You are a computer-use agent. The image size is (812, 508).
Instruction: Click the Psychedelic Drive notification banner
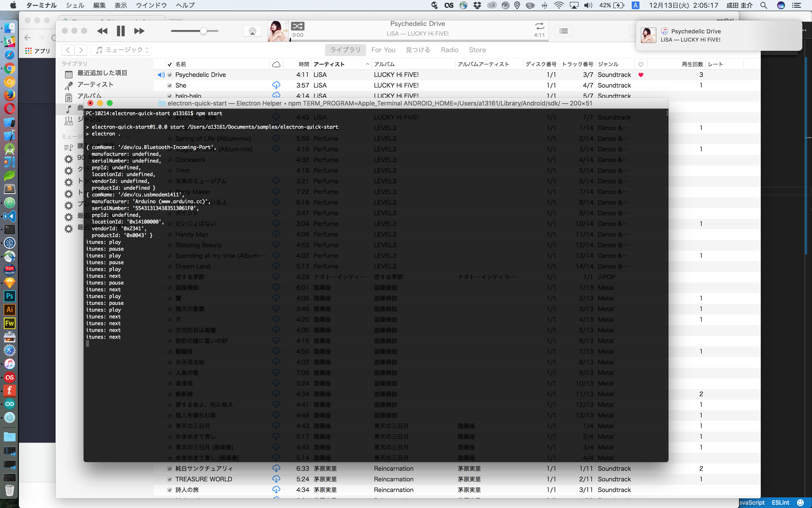click(x=719, y=35)
